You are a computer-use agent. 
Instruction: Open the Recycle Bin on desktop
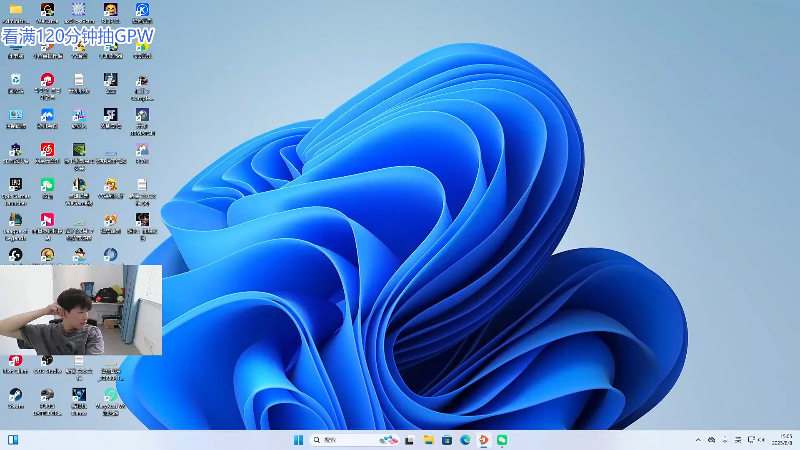click(15, 80)
